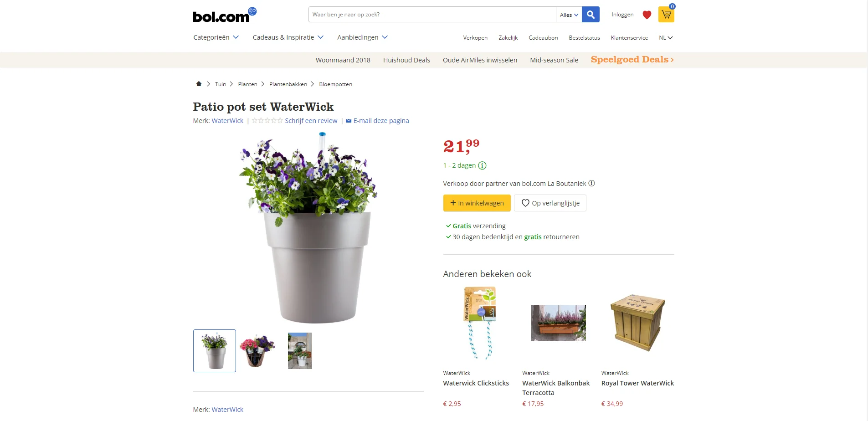Select the Huishoud Deals tab
The image size is (868, 421).
coord(406,60)
